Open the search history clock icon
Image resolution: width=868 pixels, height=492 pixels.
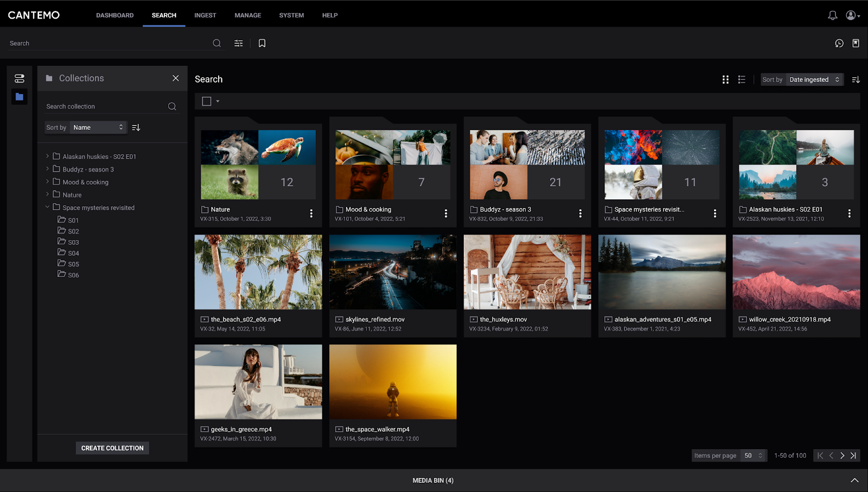click(839, 43)
